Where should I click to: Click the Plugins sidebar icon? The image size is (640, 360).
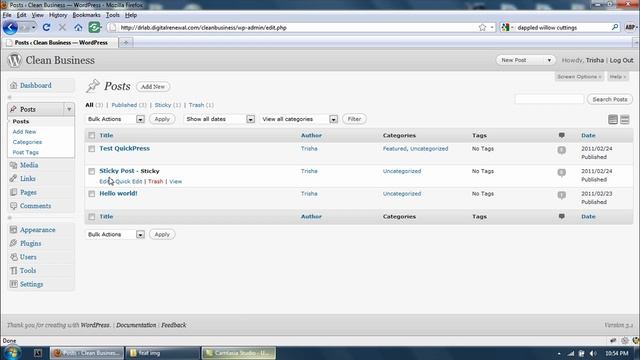click(x=13, y=243)
